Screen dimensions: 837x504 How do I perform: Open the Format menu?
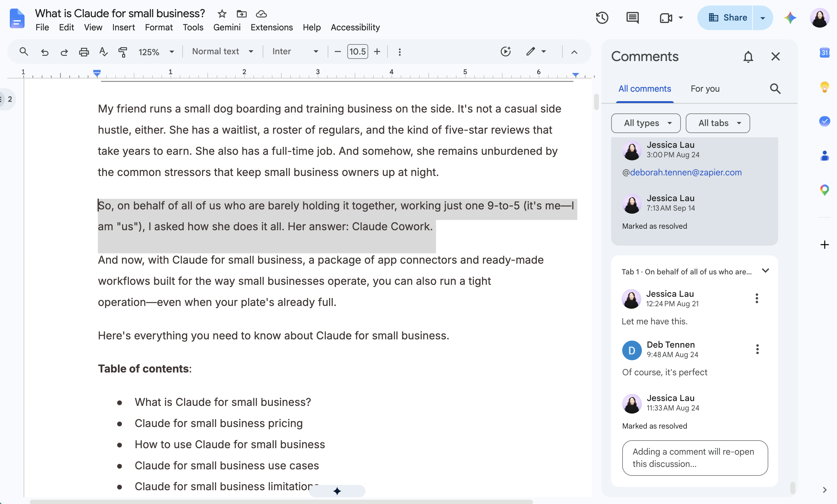point(159,27)
